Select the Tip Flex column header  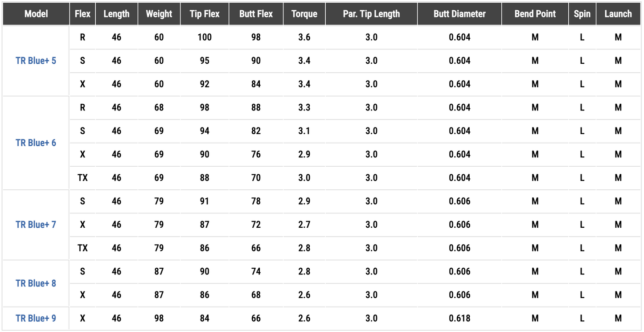pyautogui.click(x=205, y=14)
